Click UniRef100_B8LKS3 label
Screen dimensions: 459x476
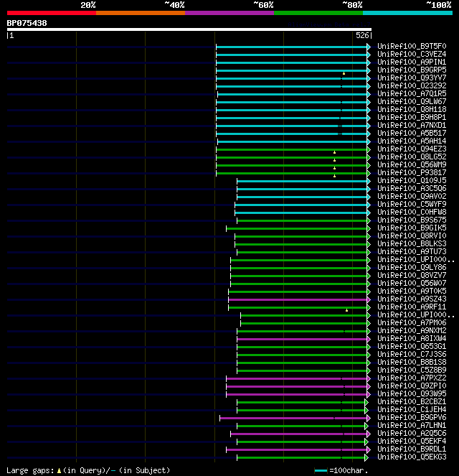coord(412,243)
